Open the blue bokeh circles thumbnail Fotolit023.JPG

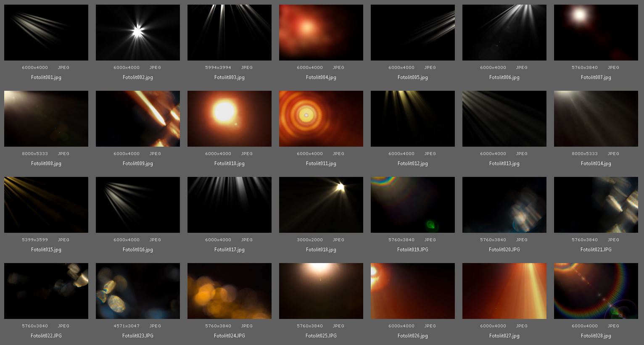[137, 291]
